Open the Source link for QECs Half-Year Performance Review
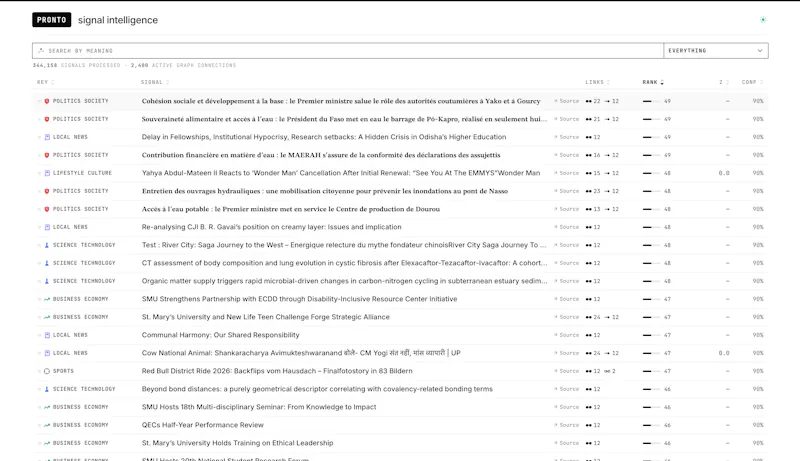Screen dimensions: 800x461 (x=567, y=425)
